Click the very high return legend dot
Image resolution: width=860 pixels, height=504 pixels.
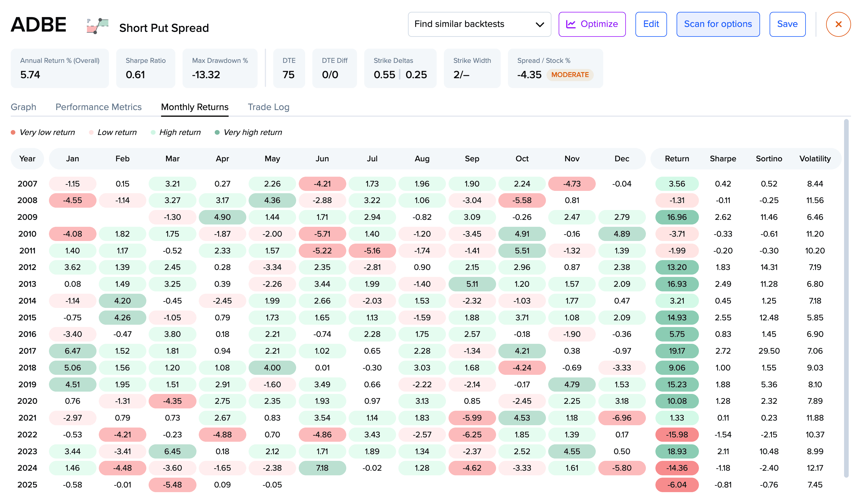tap(217, 132)
